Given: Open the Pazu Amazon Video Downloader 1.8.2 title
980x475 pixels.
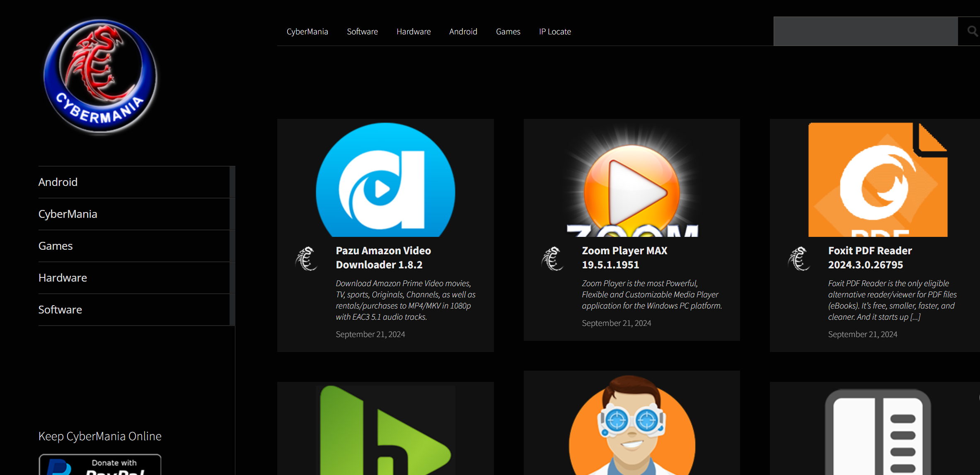Looking at the screenshot, I should point(383,258).
